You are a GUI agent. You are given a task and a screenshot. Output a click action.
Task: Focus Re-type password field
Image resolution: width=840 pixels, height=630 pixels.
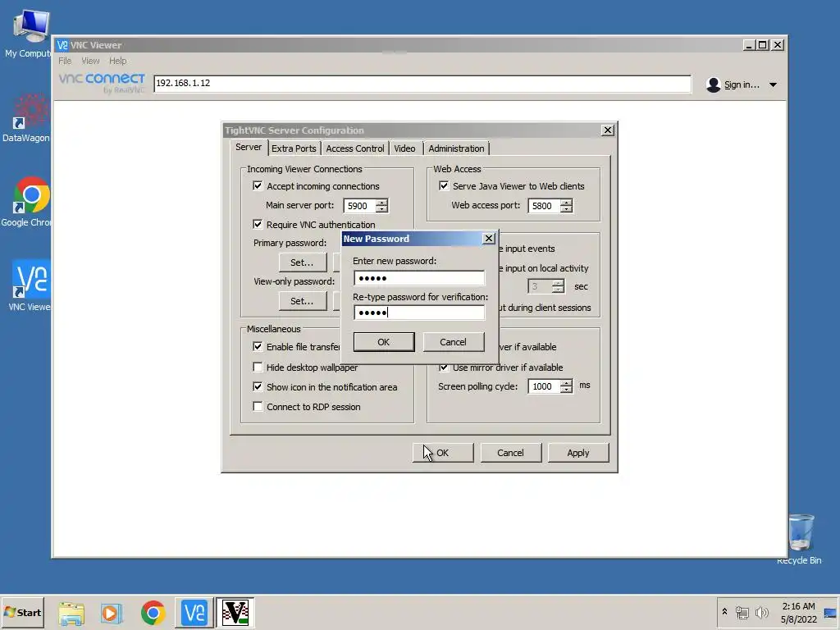pyautogui.click(x=419, y=313)
